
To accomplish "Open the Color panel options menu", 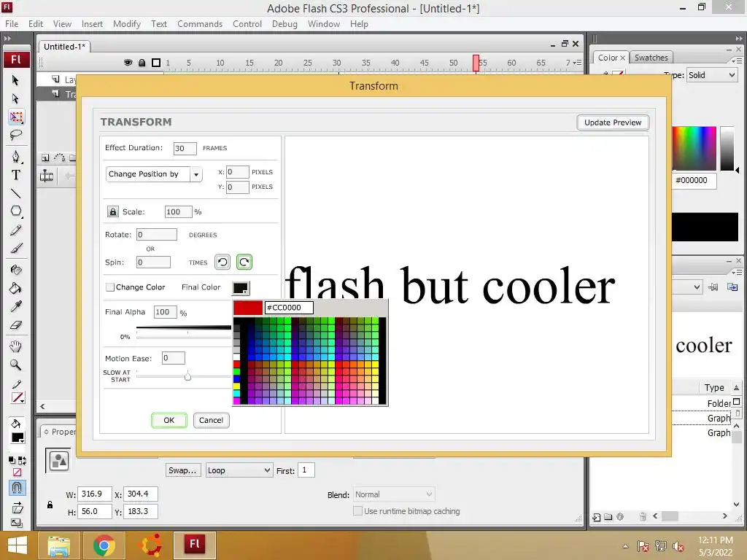I will click(x=737, y=61).
